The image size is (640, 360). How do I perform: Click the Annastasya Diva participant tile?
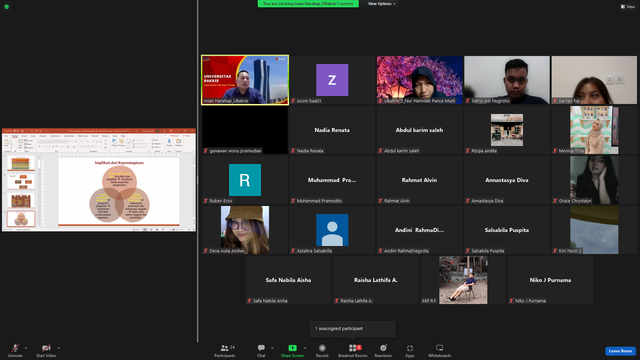[x=507, y=180]
